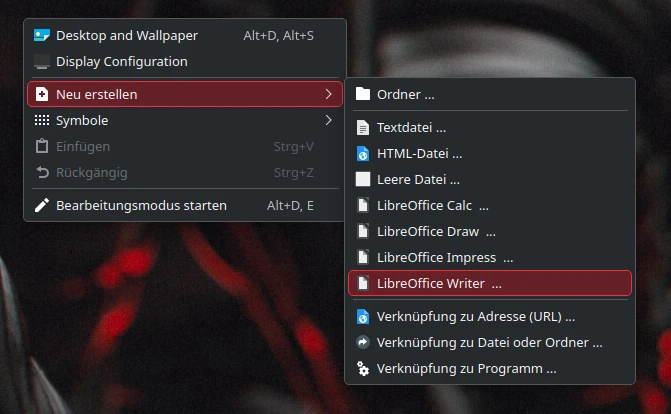Click the text document icon beside Textdatei
Image resolution: width=671 pixels, height=414 pixels.
pos(363,128)
